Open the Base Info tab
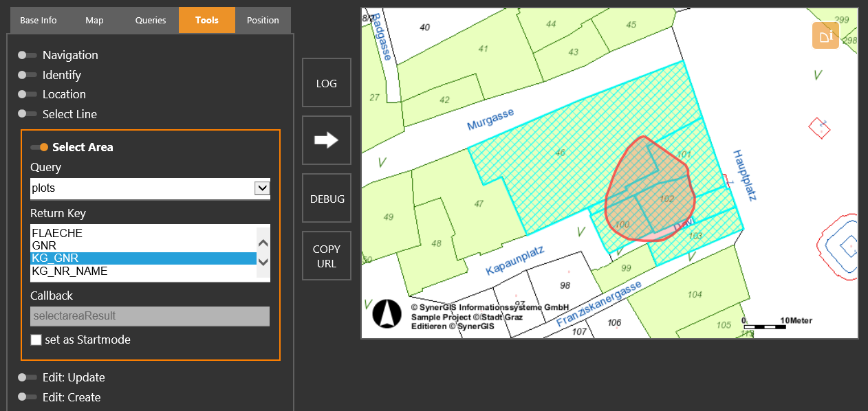The width and height of the screenshot is (868, 411). [x=39, y=20]
